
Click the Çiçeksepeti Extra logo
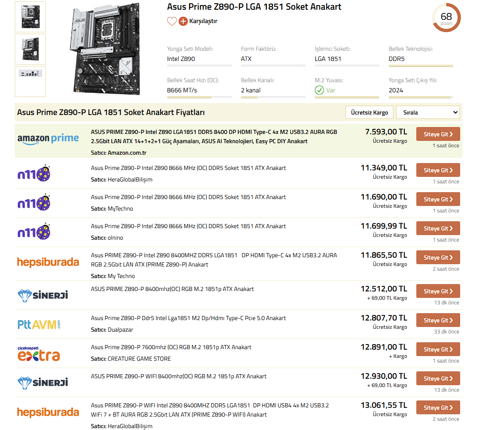[x=39, y=353]
